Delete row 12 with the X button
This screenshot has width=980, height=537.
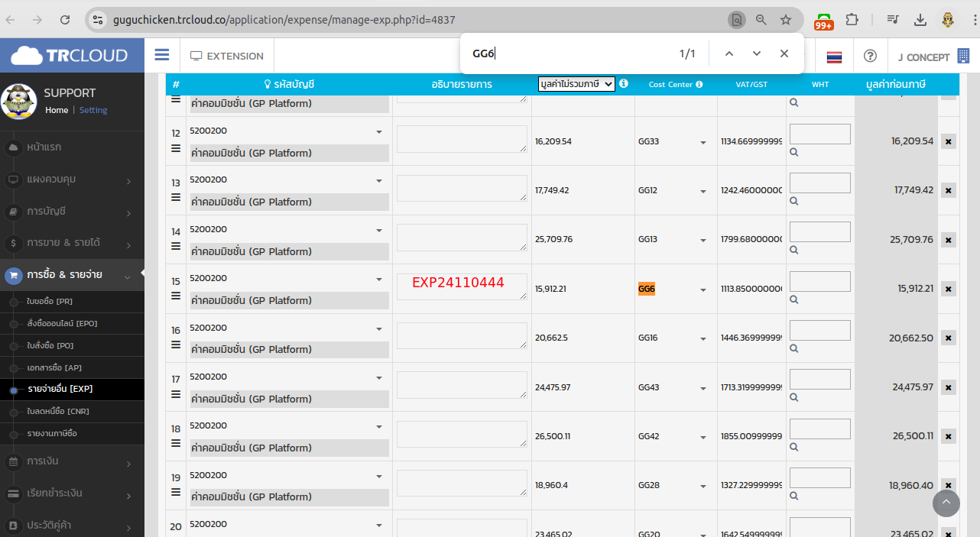tap(948, 141)
